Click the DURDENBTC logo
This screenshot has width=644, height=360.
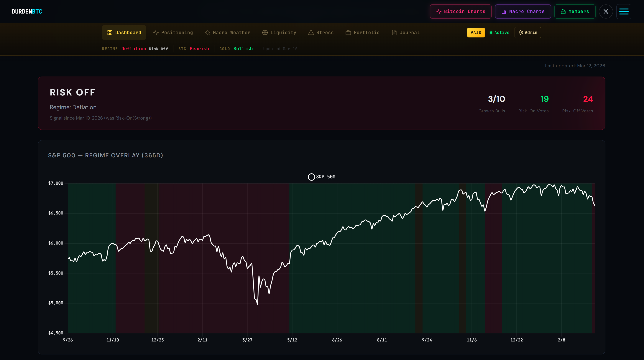(x=27, y=11)
